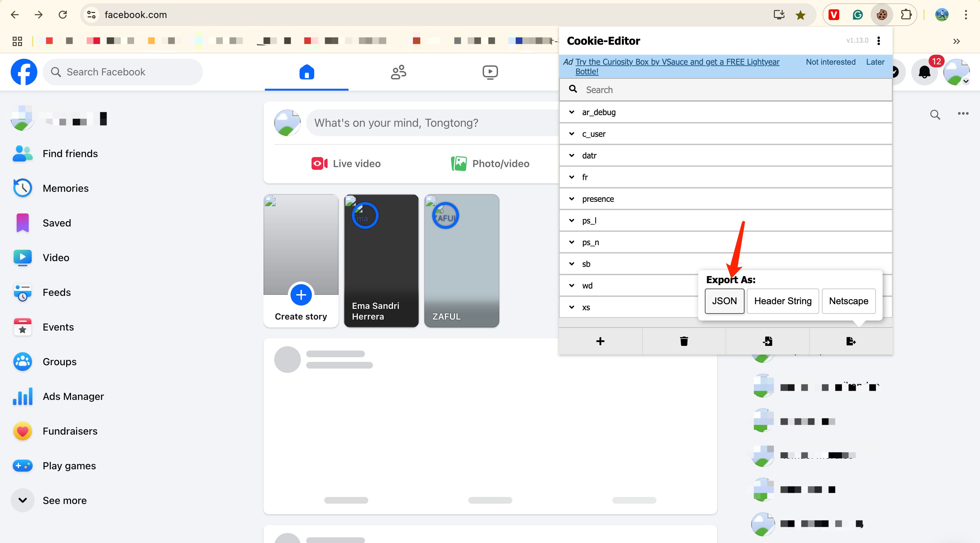Expand the ar_debug cookie entry
The image size is (980, 543).
tap(571, 112)
